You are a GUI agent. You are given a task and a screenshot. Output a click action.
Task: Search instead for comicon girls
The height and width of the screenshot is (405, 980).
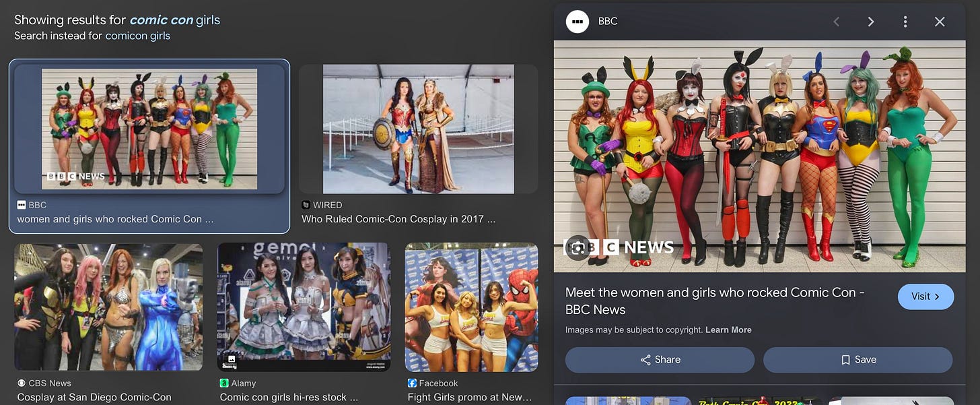click(137, 36)
